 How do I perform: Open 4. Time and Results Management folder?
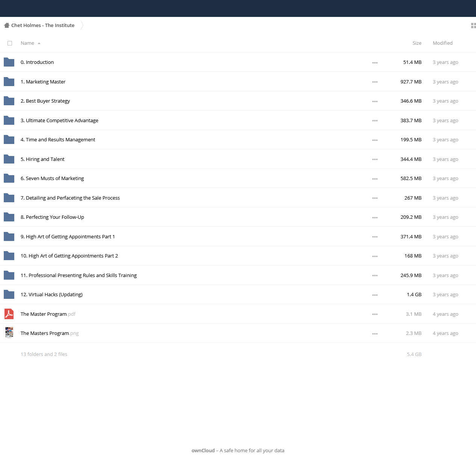(x=58, y=140)
